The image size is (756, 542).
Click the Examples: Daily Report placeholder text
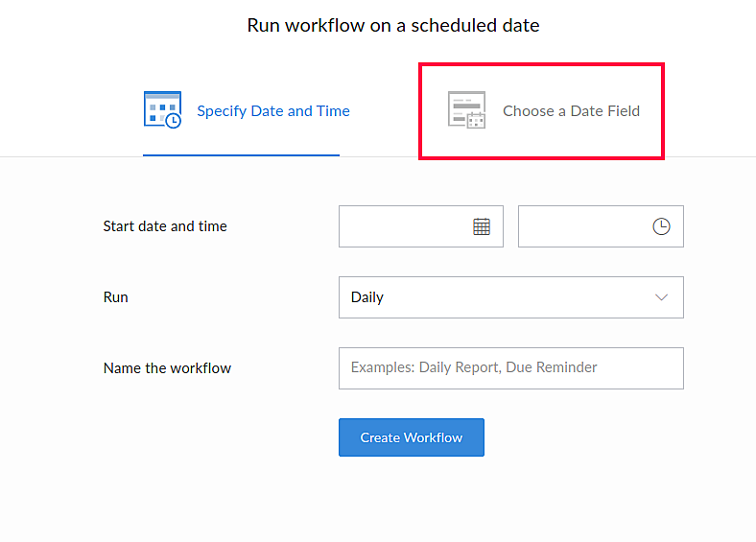point(474,367)
